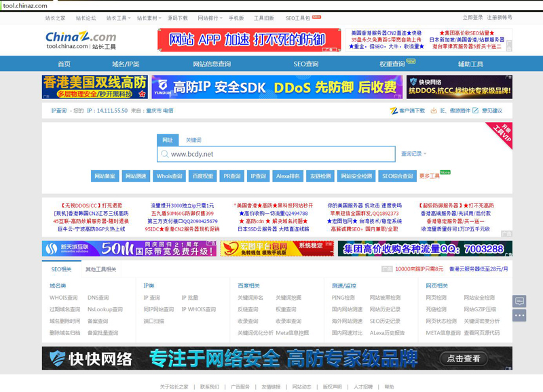
Task: Click the magnifying glass in the search box
Action: point(165,153)
